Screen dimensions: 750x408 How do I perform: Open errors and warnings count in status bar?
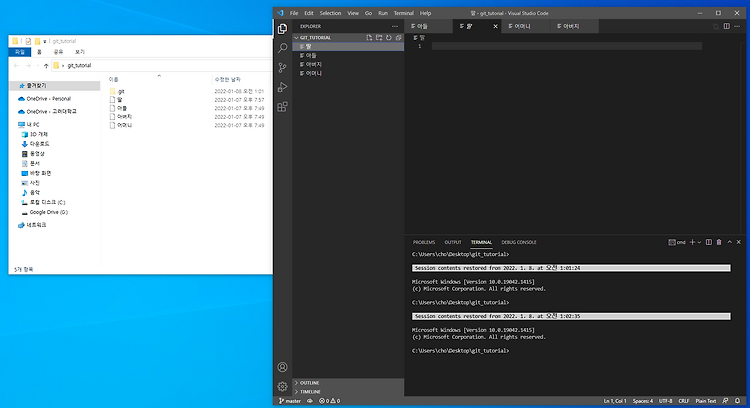[x=330, y=401]
